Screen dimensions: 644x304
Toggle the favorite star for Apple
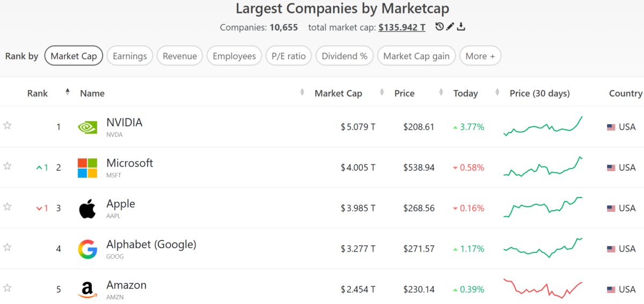pyautogui.click(x=8, y=207)
